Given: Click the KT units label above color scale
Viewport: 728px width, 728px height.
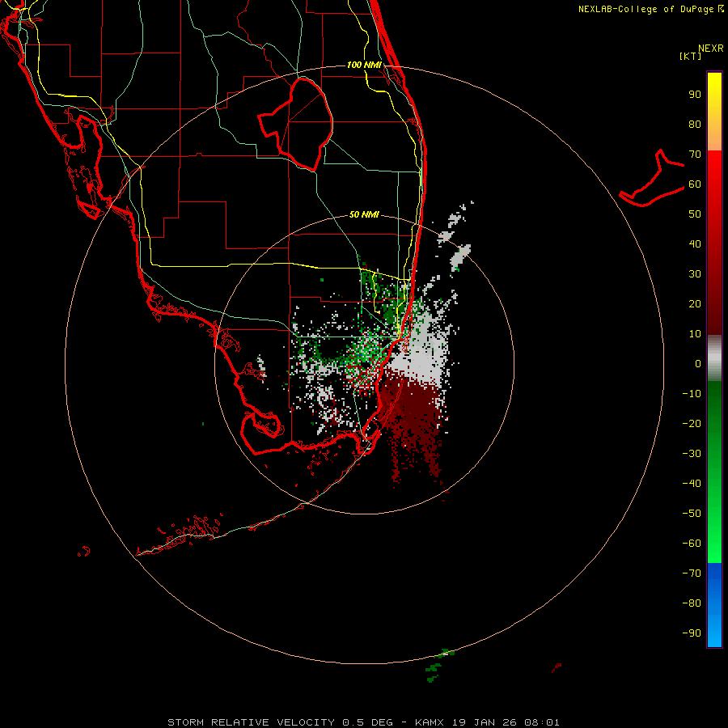Looking at the screenshot, I should [690, 56].
